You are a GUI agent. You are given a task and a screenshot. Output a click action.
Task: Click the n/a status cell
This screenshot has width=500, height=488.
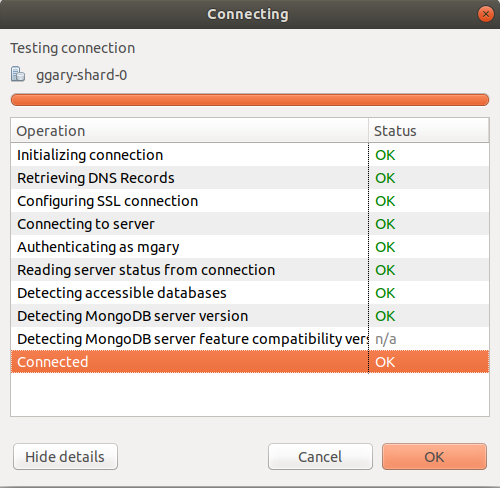386,339
